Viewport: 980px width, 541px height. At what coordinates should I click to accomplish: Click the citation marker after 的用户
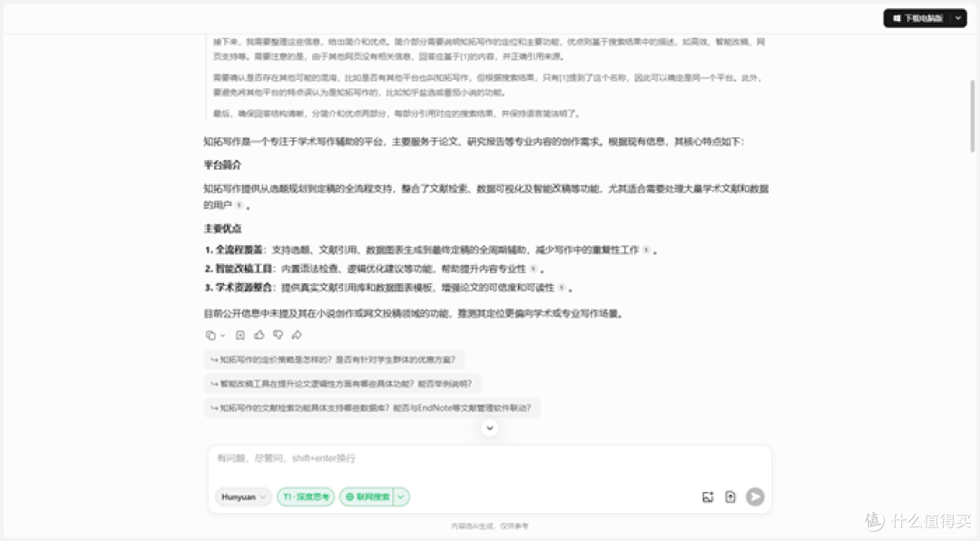click(240, 205)
